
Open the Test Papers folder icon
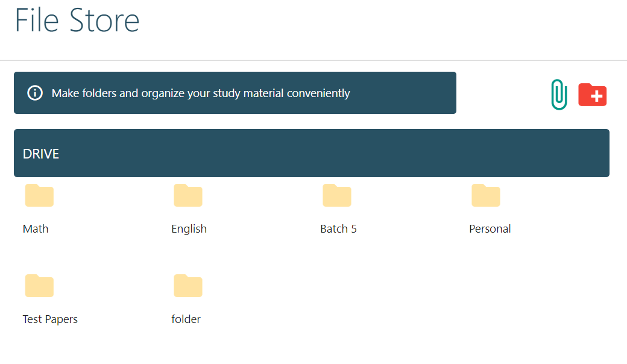(x=39, y=286)
